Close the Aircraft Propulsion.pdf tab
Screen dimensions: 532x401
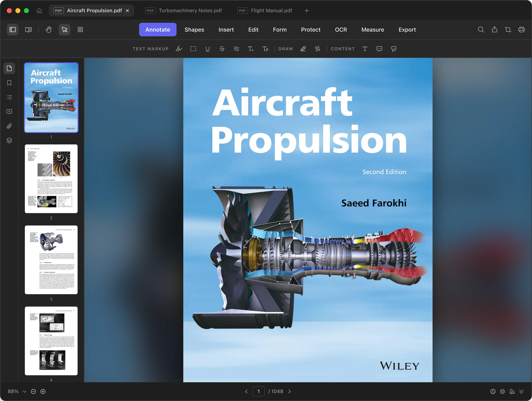(x=127, y=11)
